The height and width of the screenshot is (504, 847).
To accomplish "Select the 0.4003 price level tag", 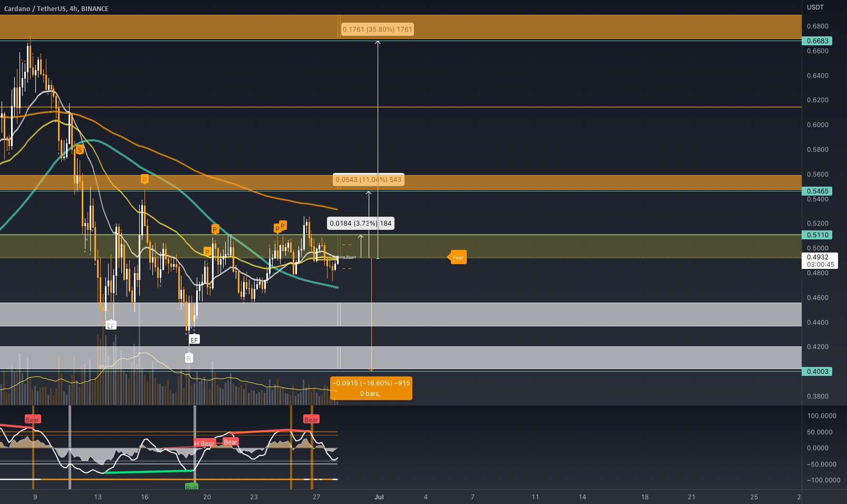I will click(x=817, y=371).
